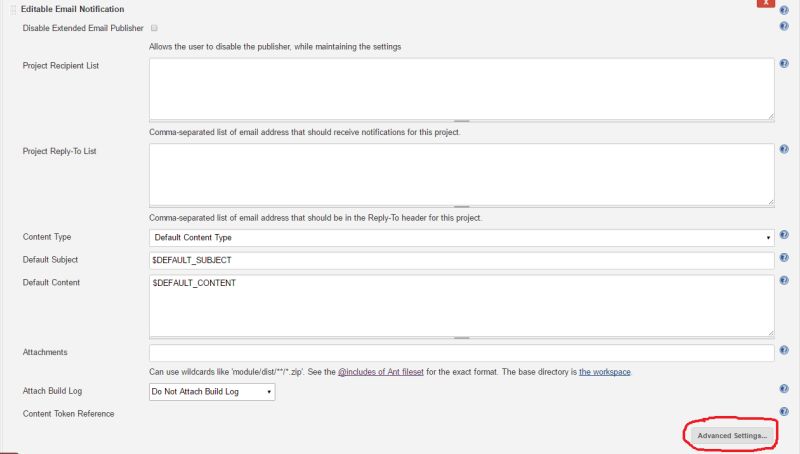Delete email notification with red X button

[x=765, y=3]
